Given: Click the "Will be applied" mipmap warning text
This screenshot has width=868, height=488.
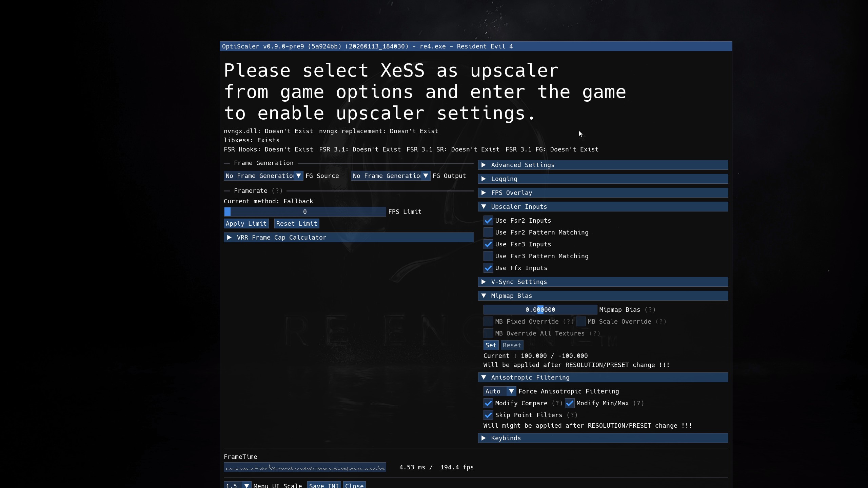Looking at the screenshot, I should [576, 365].
